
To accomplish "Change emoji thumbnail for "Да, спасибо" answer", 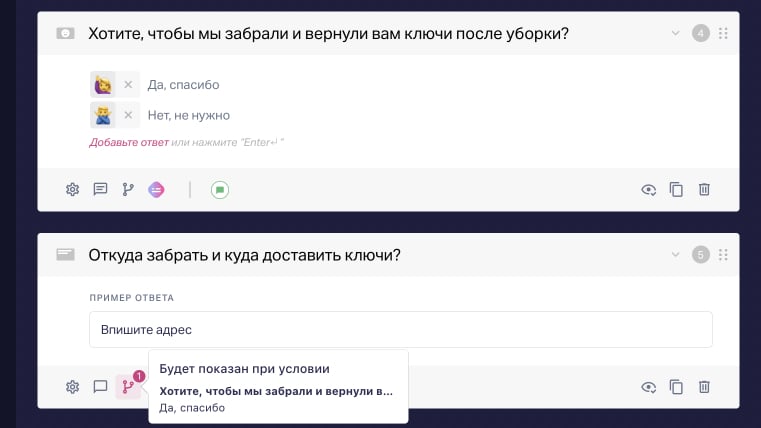I will click(102, 85).
